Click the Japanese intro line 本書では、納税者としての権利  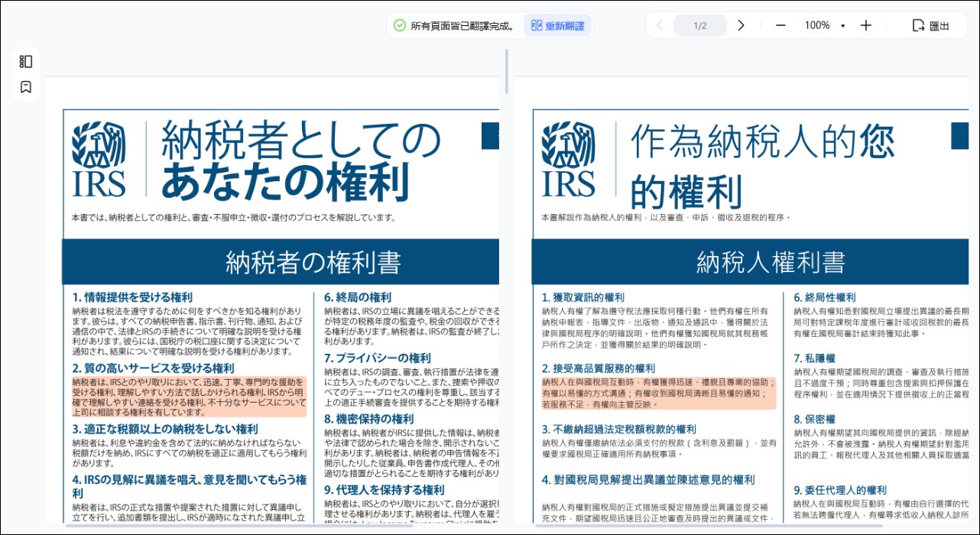234,218
